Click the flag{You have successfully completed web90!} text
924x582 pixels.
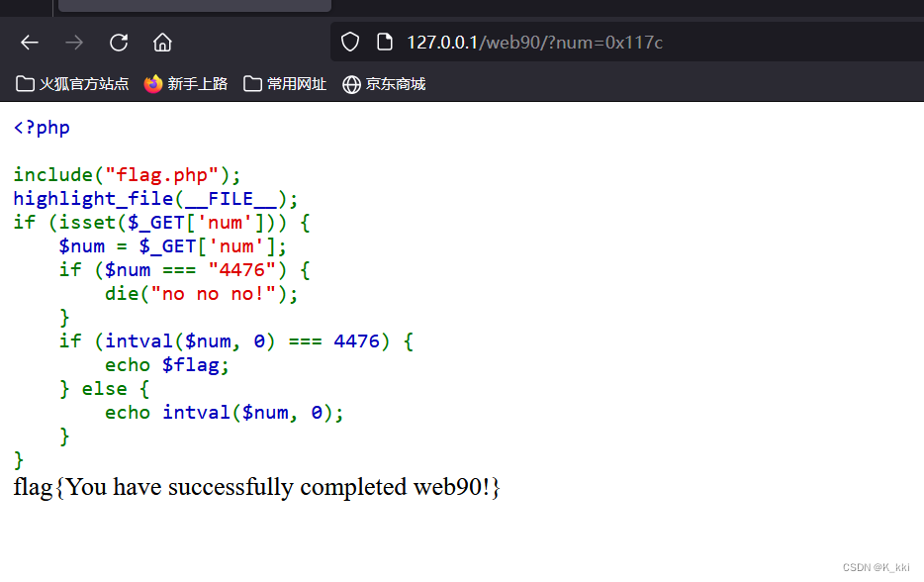pos(256,487)
